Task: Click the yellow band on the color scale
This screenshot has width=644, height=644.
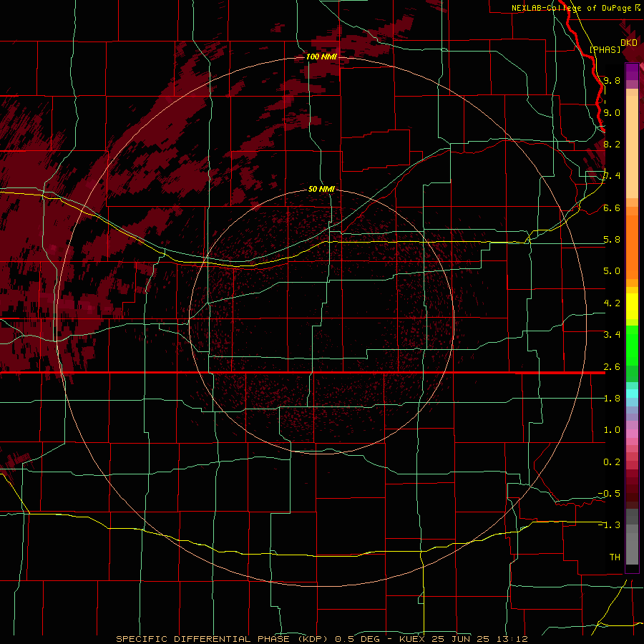Action: pyautogui.click(x=632, y=306)
